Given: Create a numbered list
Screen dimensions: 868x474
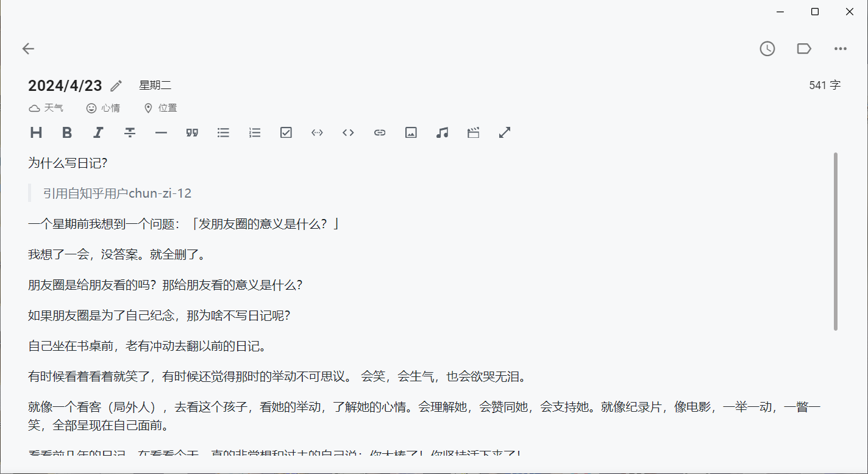Looking at the screenshot, I should tap(254, 132).
